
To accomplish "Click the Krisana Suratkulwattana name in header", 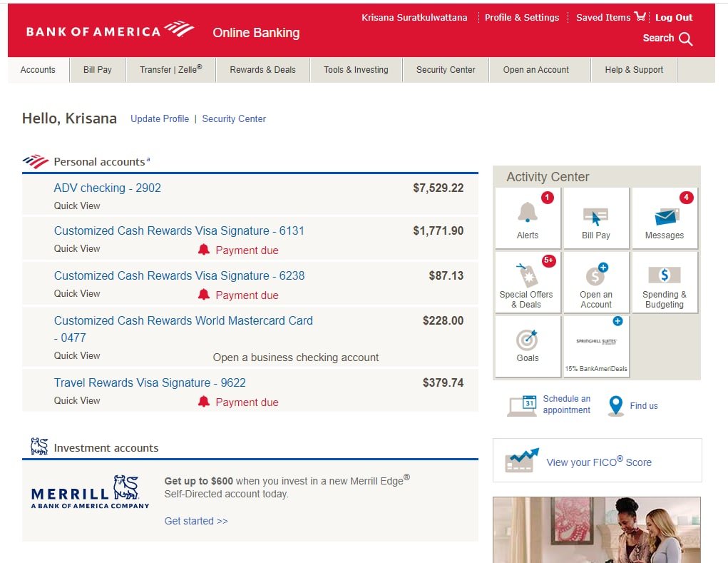I will (x=414, y=18).
